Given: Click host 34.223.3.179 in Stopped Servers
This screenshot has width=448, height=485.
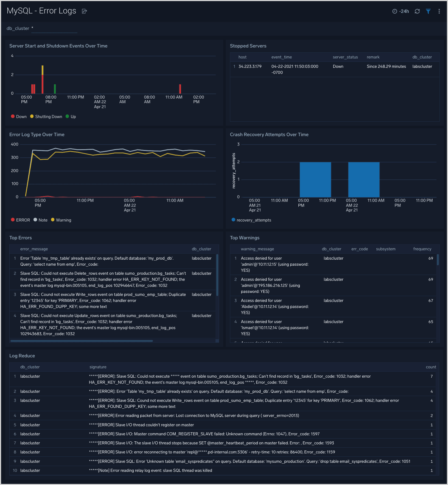Looking at the screenshot, I should click(x=250, y=66).
